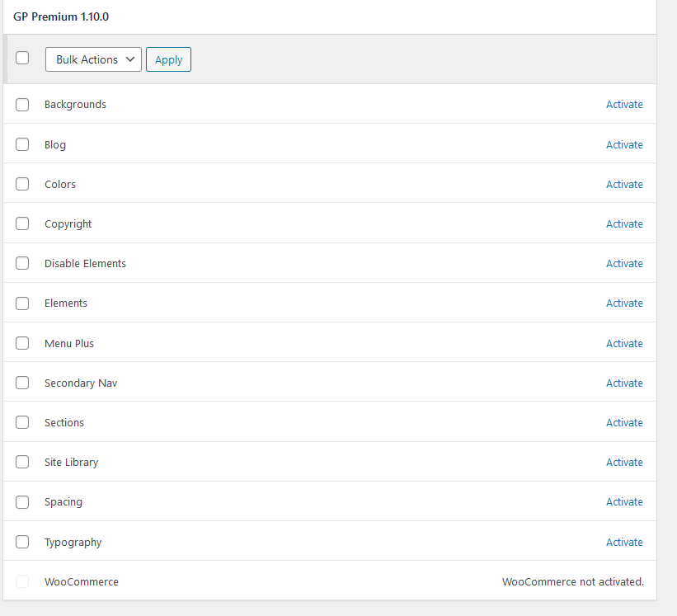Activate the Secondary Nav module

click(624, 383)
